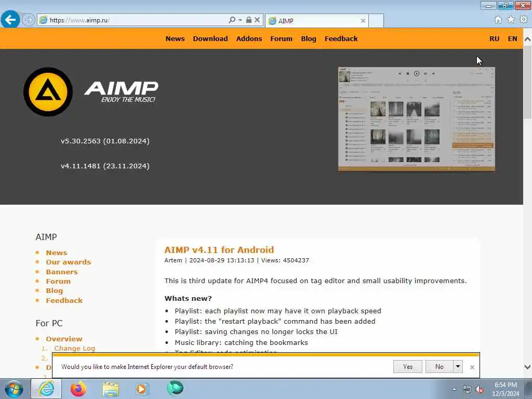The height and width of the screenshot is (399, 532).
Task: Click the For PC sidebar heading
Action: click(x=49, y=323)
